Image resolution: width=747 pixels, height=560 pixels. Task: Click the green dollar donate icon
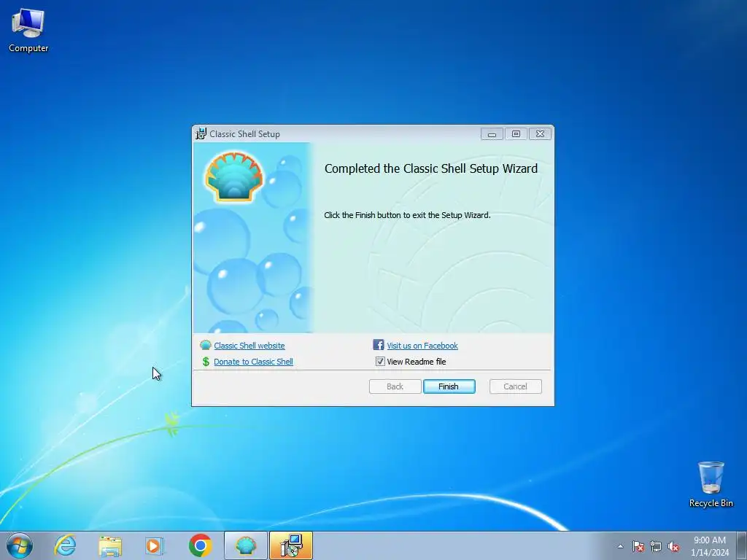(x=206, y=362)
